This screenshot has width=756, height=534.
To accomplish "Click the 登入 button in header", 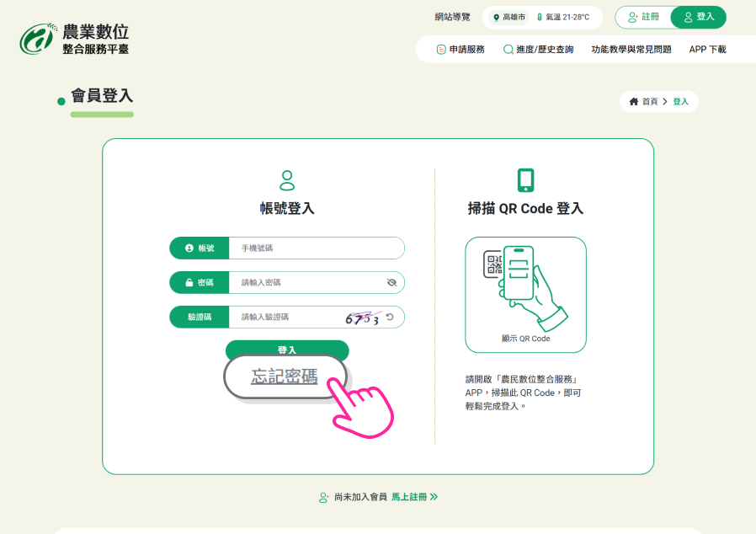I will pyautogui.click(x=699, y=17).
